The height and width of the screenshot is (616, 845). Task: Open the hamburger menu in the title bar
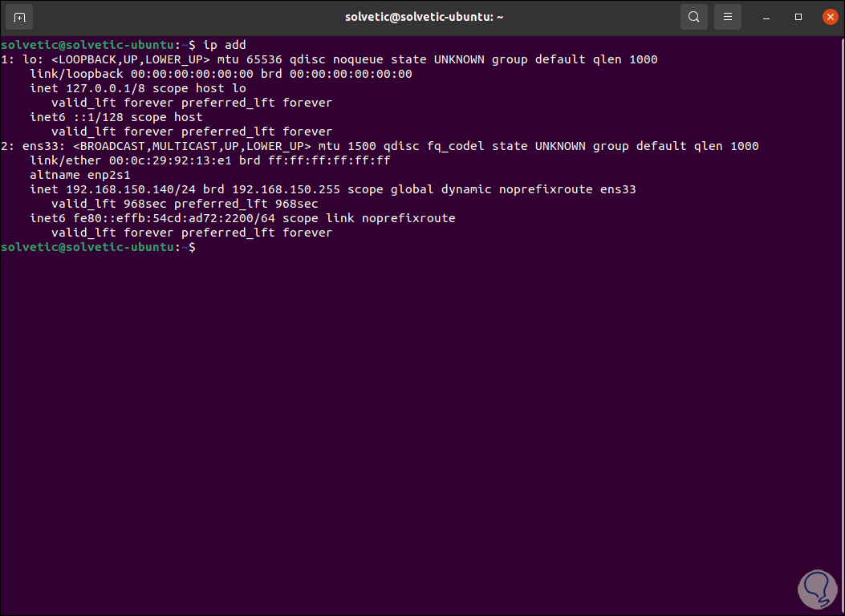[x=728, y=17]
